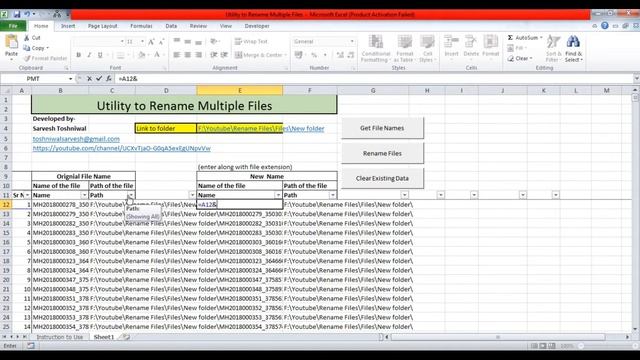Open the toshniwalsarvesh@gmail.com link
This screenshot has height=360, width=640.
point(76,139)
